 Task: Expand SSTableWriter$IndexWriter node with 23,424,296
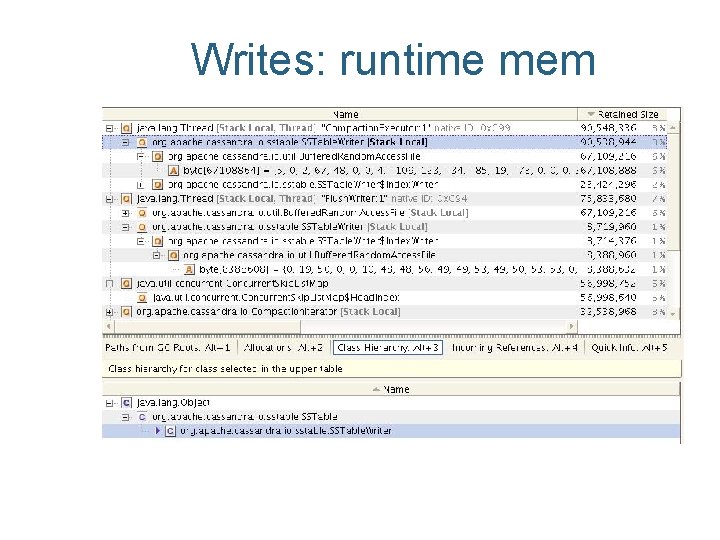point(141,186)
